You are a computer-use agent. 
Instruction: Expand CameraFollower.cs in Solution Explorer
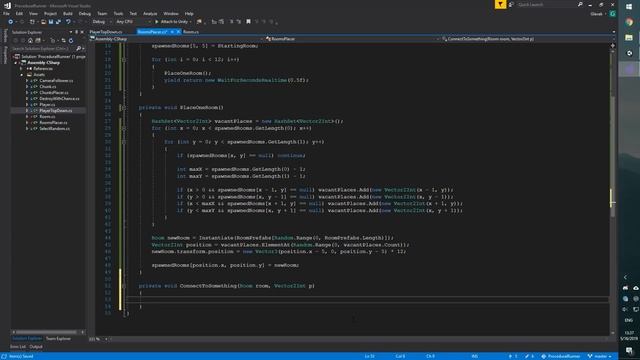pyautogui.click(x=27, y=81)
